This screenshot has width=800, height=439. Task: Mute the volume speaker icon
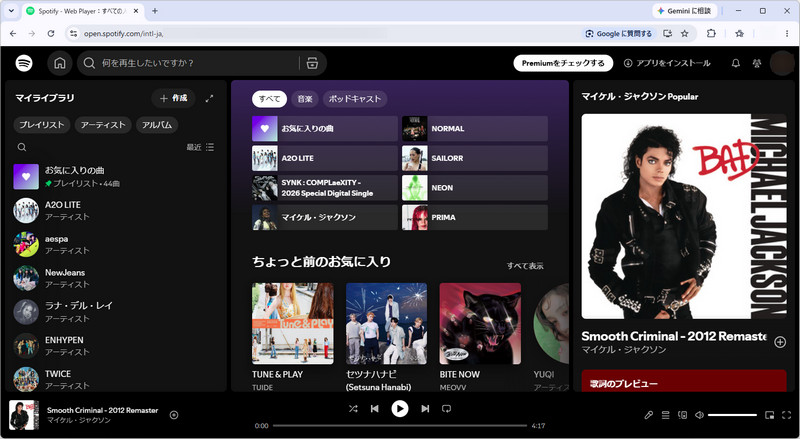point(699,415)
